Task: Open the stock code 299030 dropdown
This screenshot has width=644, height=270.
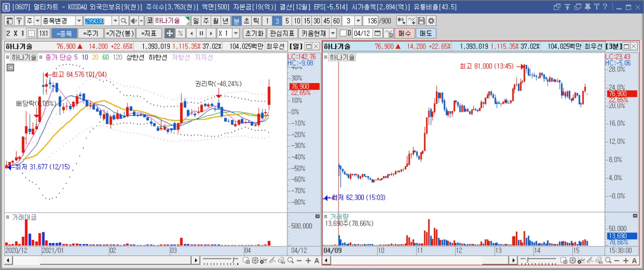Action: coord(115,21)
